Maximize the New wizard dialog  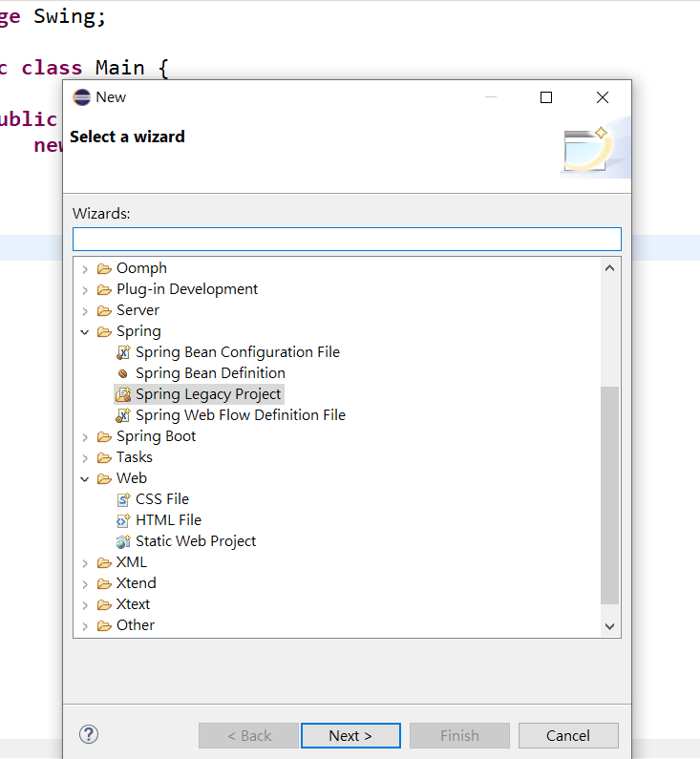[x=546, y=97]
